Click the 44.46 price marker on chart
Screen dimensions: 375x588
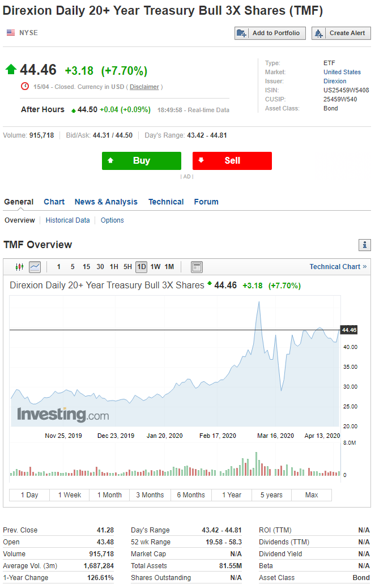pos(349,330)
